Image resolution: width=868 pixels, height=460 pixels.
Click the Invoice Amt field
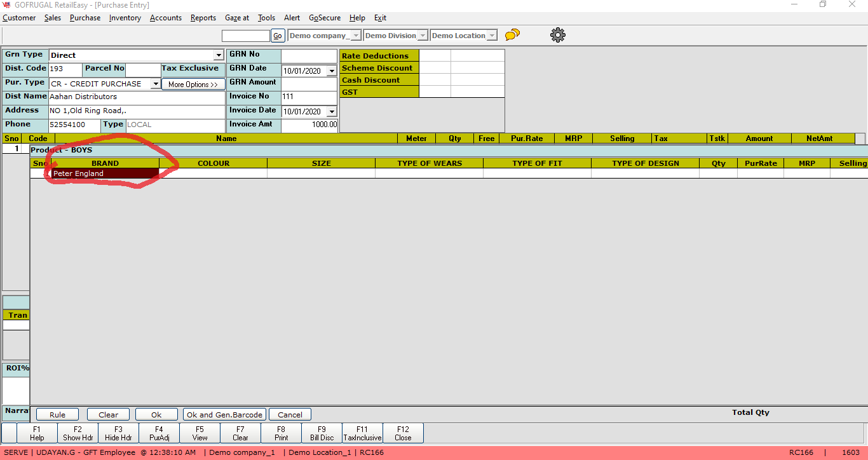[309, 125]
